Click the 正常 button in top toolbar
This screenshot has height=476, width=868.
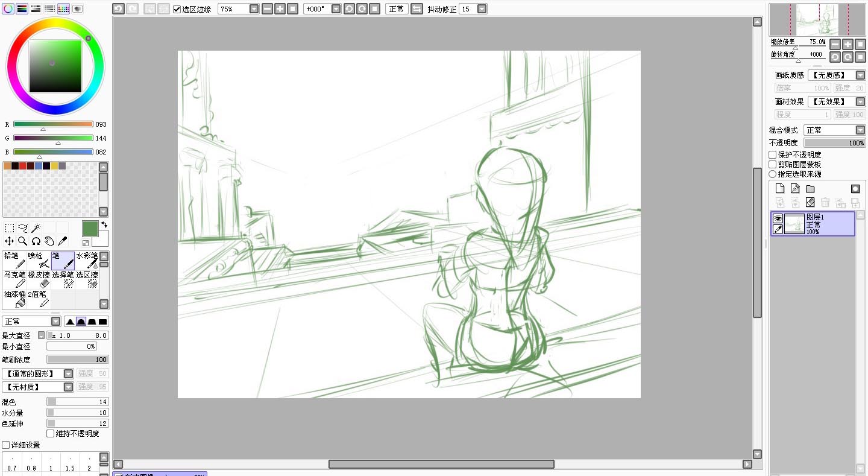[397, 9]
